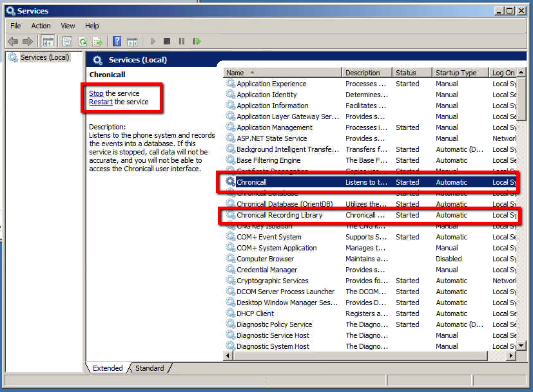Viewport: 533px width, 392px height.
Task: Click the gear icon beside COM+ Event System
Action: 231,237
